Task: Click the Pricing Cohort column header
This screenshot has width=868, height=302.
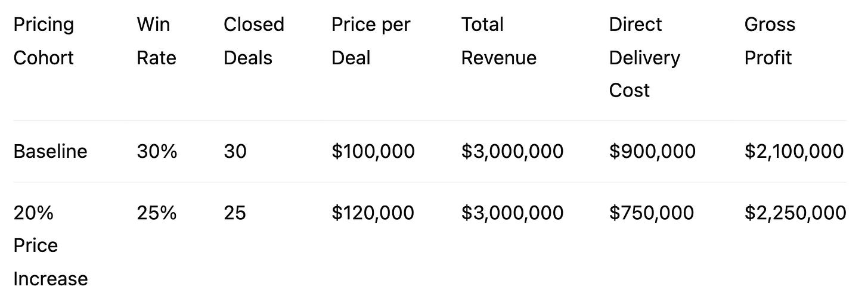Action: tap(44, 41)
